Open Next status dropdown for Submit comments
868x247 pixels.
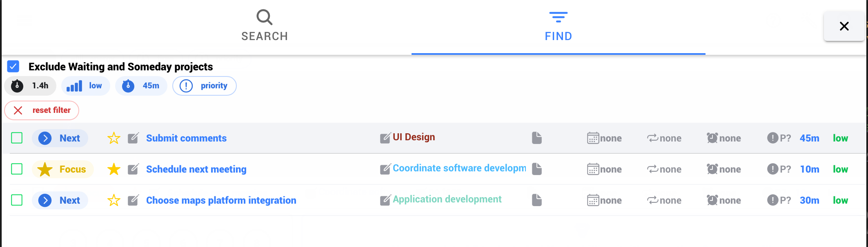(x=60, y=138)
